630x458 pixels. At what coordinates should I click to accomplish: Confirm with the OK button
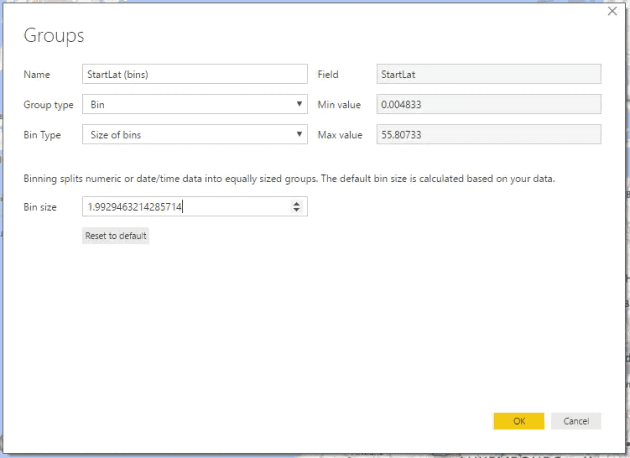pyautogui.click(x=519, y=421)
